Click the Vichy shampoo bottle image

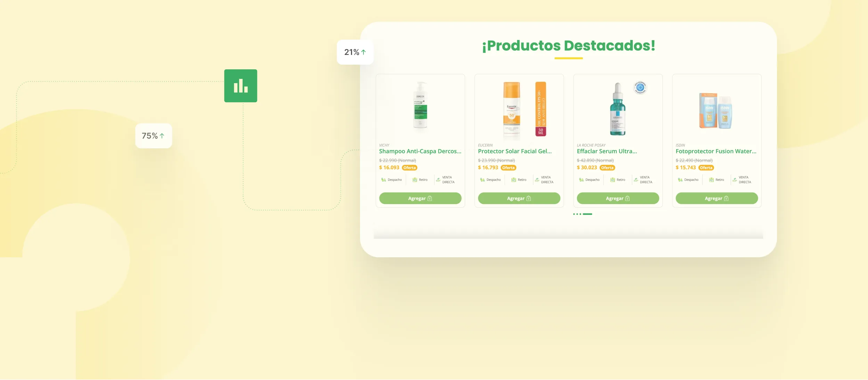click(420, 106)
